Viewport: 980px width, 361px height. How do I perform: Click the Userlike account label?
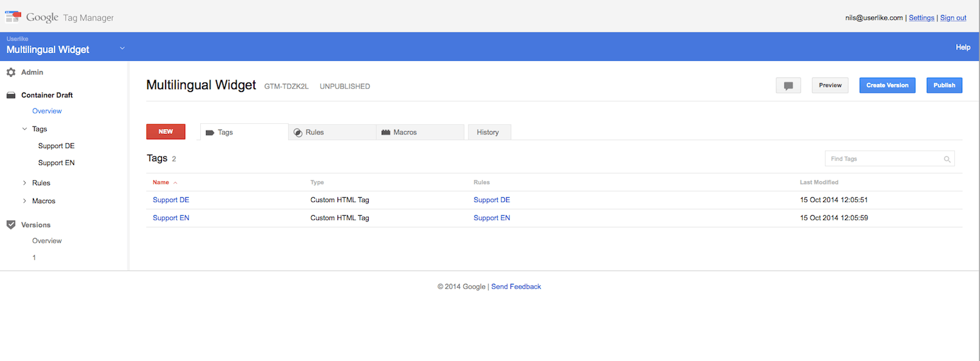click(x=17, y=39)
